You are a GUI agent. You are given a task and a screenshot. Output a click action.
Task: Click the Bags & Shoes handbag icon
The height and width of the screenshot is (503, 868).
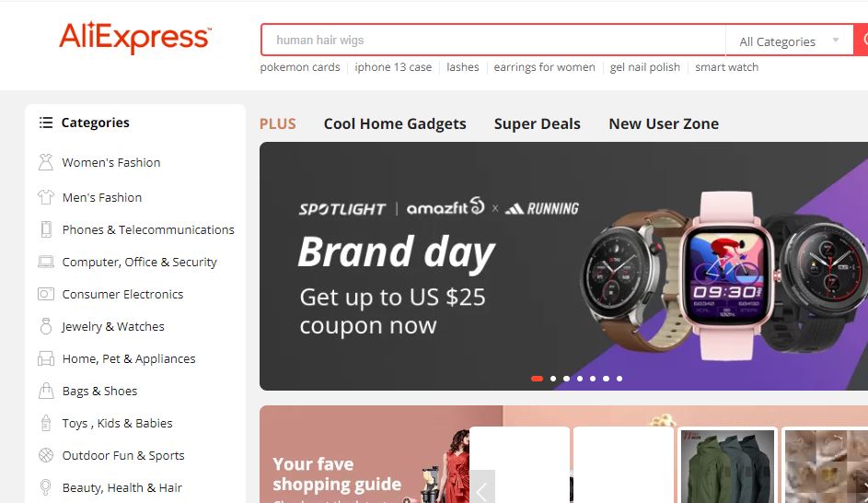(x=46, y=391)
